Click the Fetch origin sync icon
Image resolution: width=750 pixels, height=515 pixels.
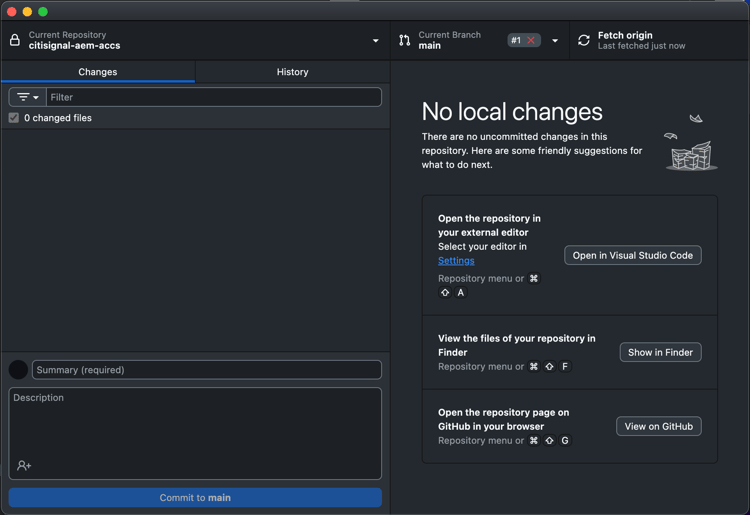pos(584,40)
